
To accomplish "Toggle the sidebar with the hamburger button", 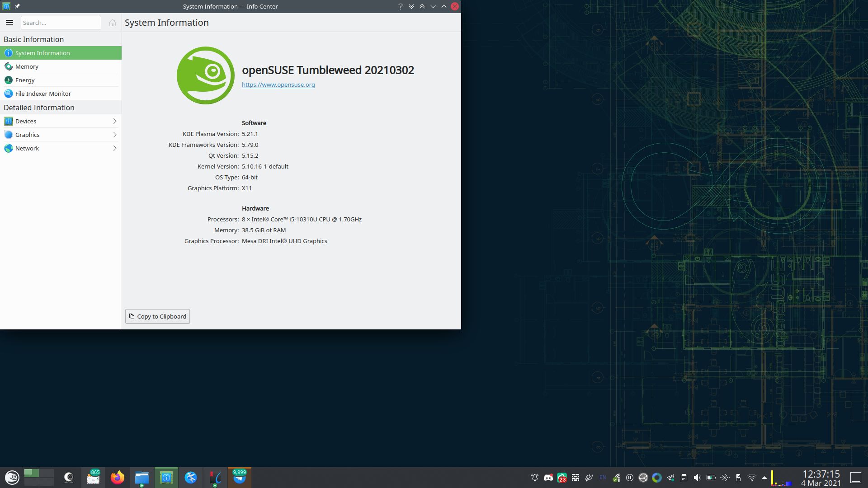I will point(9,23).
